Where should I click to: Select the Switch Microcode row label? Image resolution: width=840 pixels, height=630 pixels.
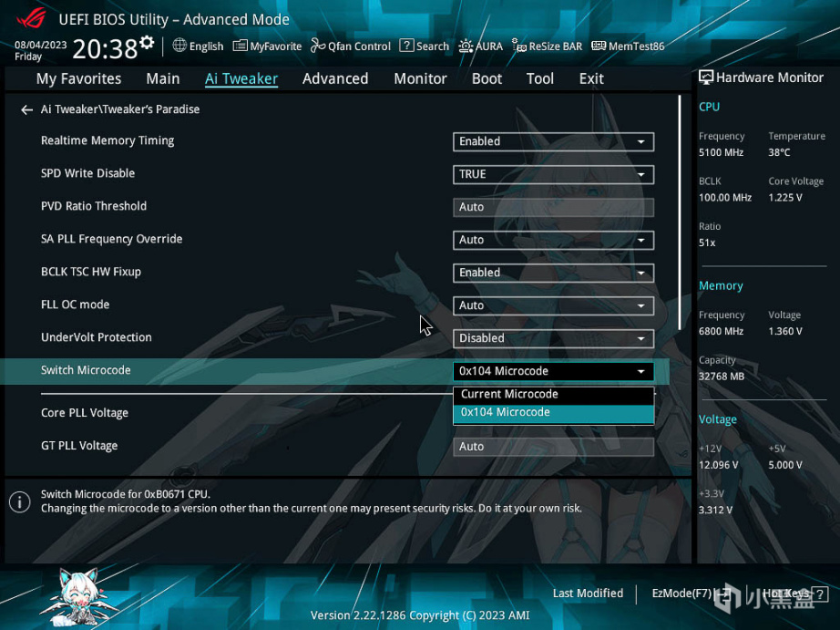pyautogui.click(x=86, y=370)
